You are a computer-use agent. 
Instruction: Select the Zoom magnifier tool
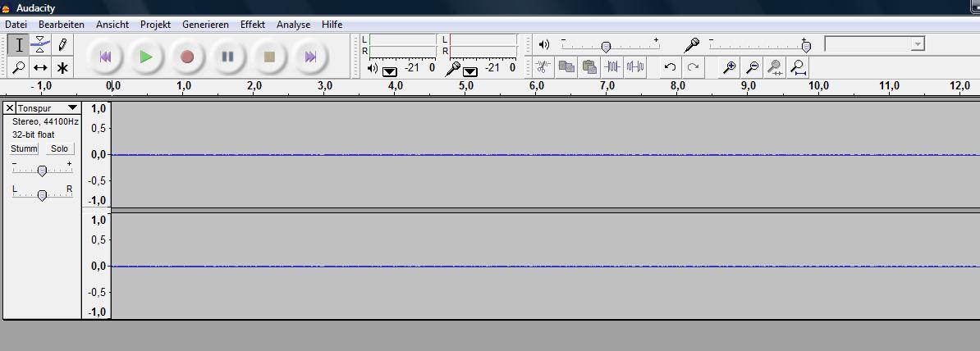click(x=20, y=67)
